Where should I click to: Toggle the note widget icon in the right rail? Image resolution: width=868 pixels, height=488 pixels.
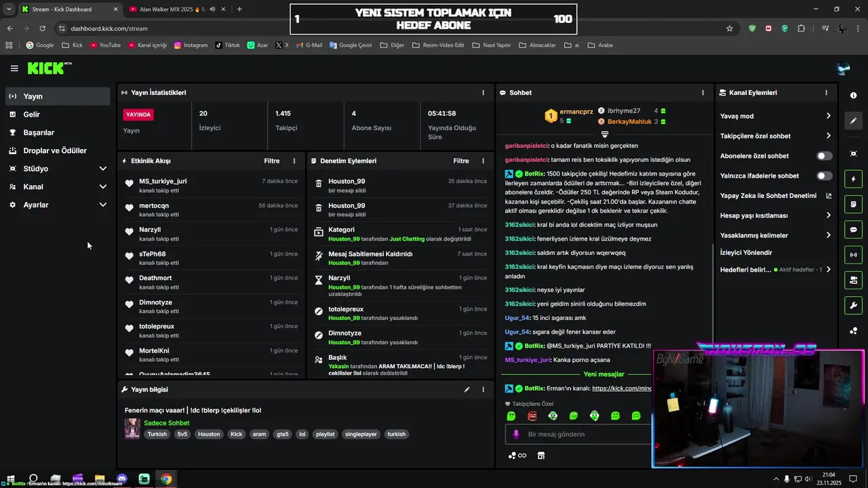(x=854, y=204)
